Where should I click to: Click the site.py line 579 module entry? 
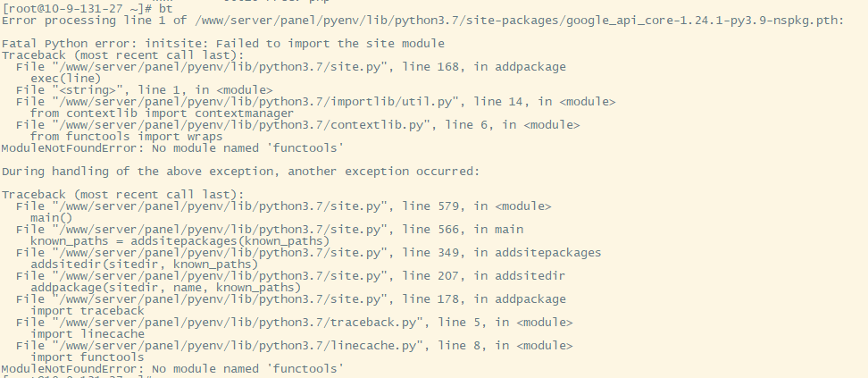(x=284, y=206)
